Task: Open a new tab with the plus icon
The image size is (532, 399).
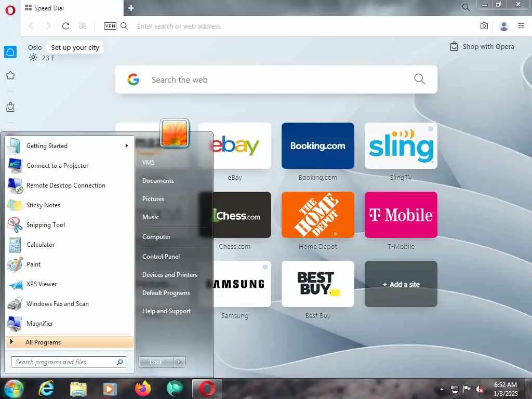Action: pyautogui.click(x=131, y=8)
